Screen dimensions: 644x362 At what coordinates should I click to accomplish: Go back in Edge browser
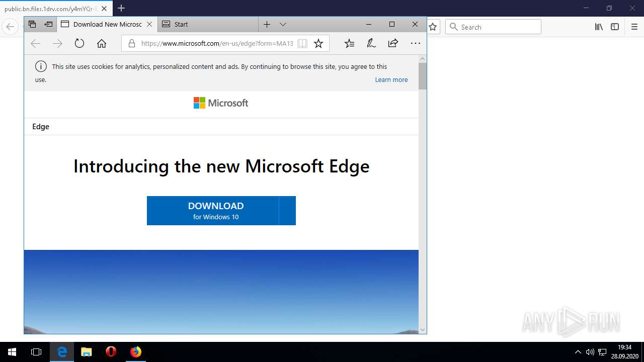pyautogui.click(x=35, y=44)
